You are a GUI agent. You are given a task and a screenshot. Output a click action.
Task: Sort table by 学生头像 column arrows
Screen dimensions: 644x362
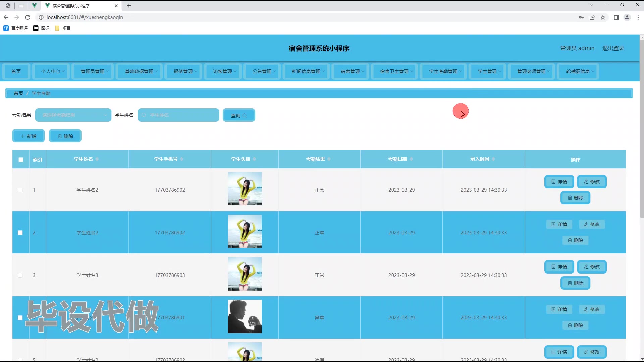pos(254,159)
